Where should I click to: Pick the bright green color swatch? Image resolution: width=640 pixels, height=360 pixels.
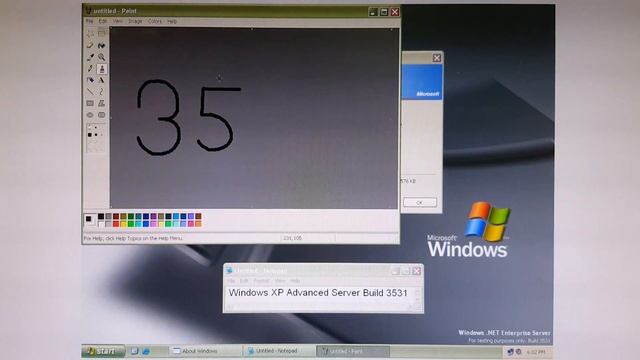click(x=131, y=224)
